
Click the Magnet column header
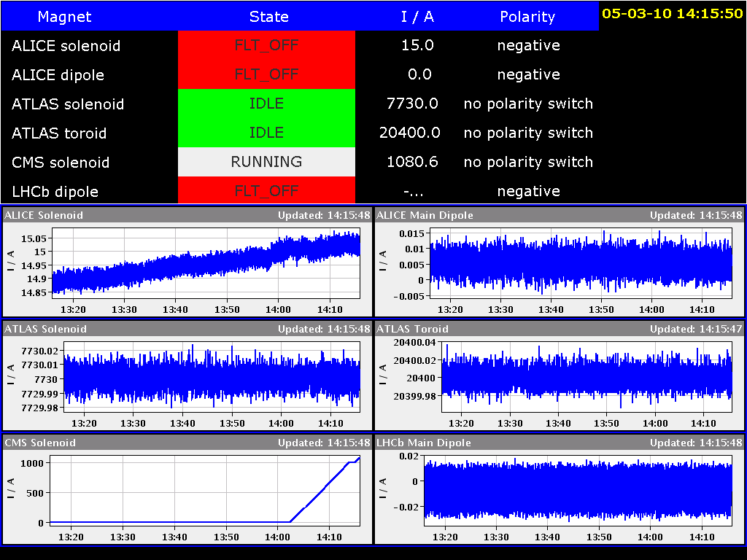tap(64, 17)
